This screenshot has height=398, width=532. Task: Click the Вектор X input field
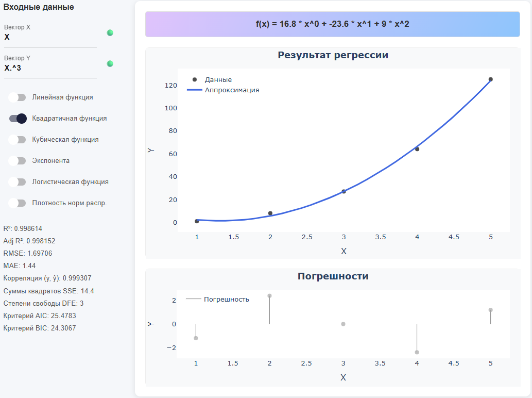[x=49, y=37]
